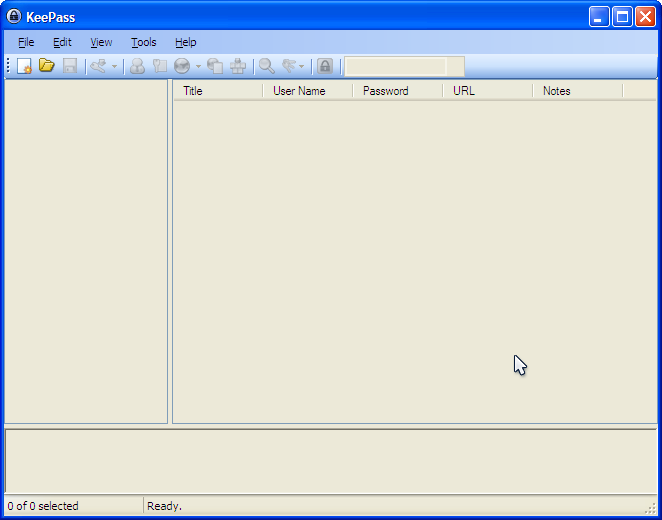Open the quick search dropdown arrow
The image size is (662, 520).
[x=456, y=67]
